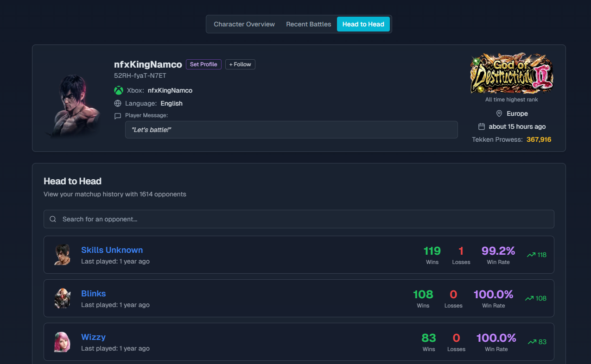Click the calendar icon beside about 15 hours ago
Image resolution: width=591 pixels, height=364 pixels.
tap(482, 126)
